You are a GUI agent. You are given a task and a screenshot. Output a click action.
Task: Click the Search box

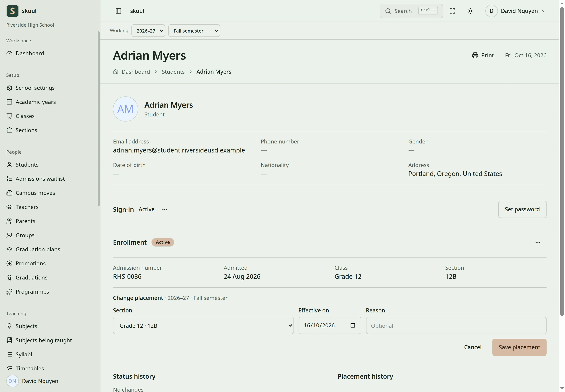[411, 11]
